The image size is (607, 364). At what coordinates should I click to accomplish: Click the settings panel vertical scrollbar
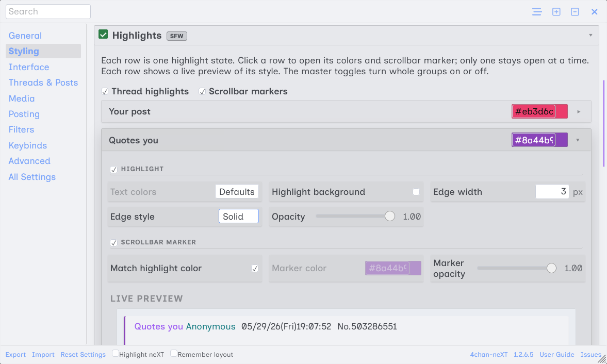coord(603,123)
